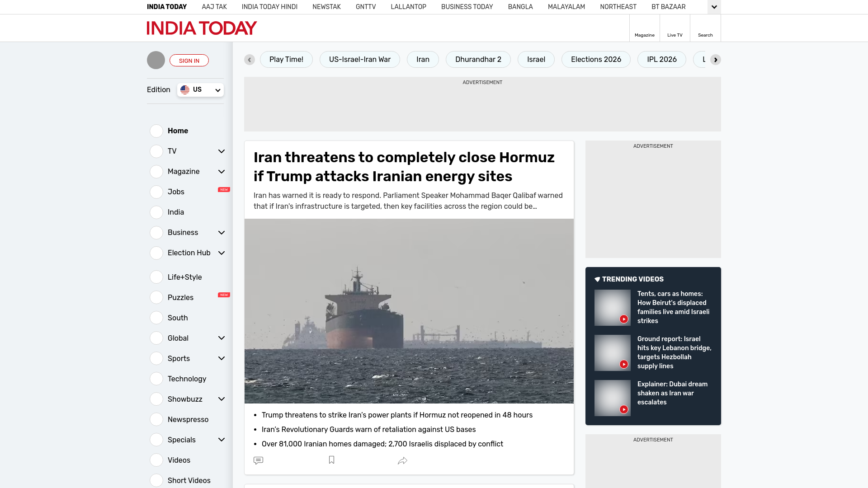Viewport: 868px width, 488px height.
Task: Expand the Sports submenu chevron
Action: tap(222, 358)
